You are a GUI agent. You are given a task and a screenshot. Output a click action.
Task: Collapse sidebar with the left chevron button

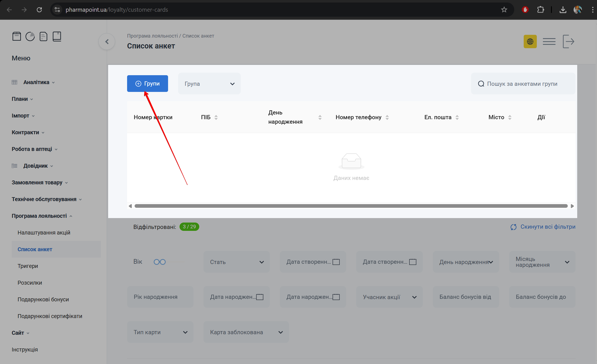[107, 42]
